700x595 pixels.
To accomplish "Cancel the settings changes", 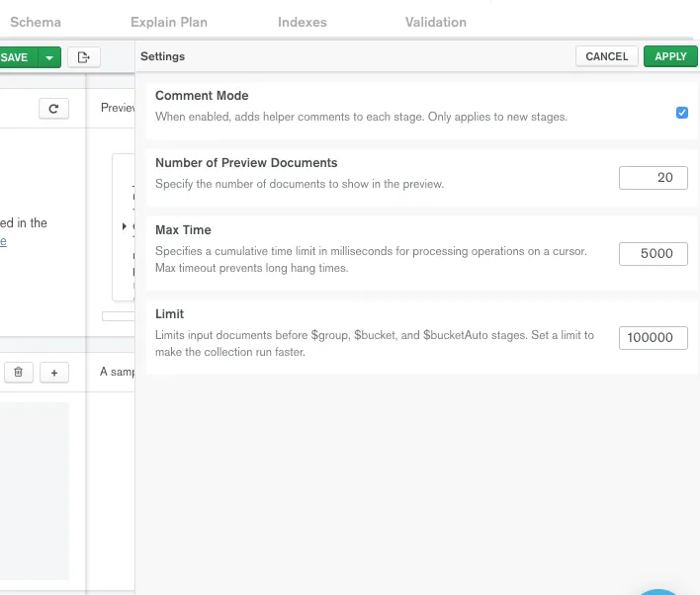I will 607,56.
